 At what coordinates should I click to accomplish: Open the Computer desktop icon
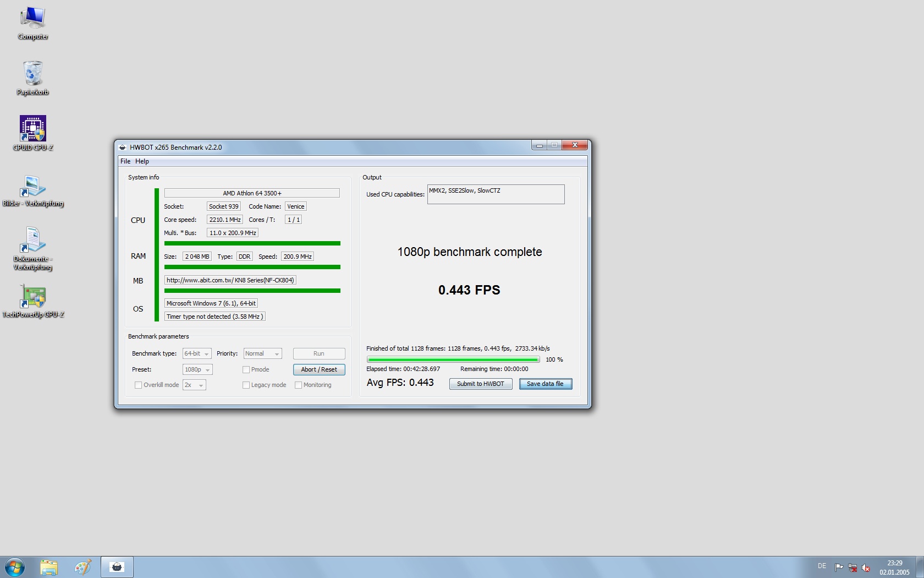pos(33,23)
